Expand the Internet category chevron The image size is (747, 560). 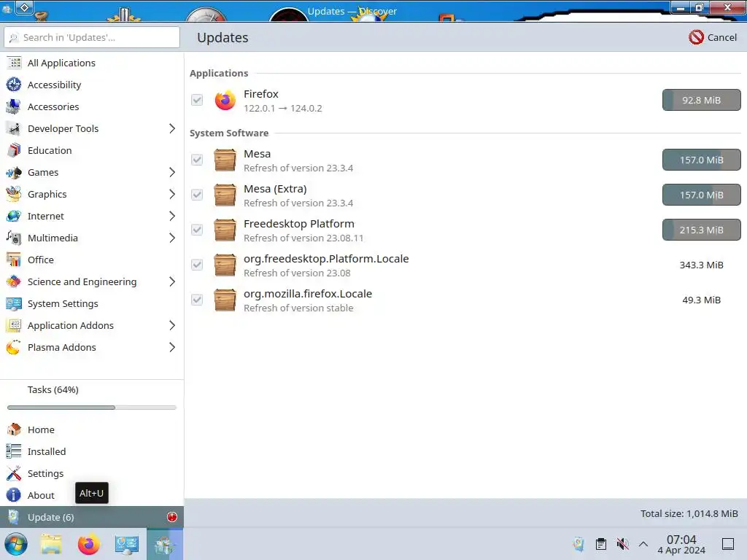(172, 216)
